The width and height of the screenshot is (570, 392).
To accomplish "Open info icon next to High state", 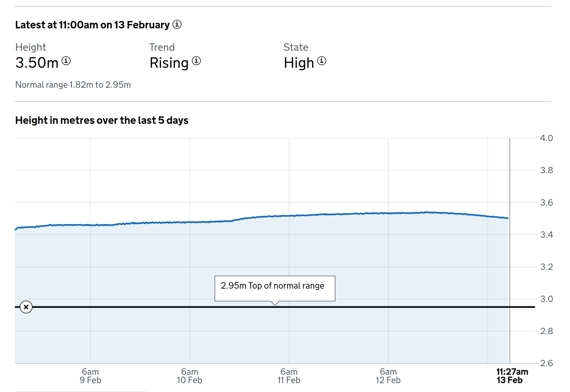I will pyautogui.click(x=322, y=61).
